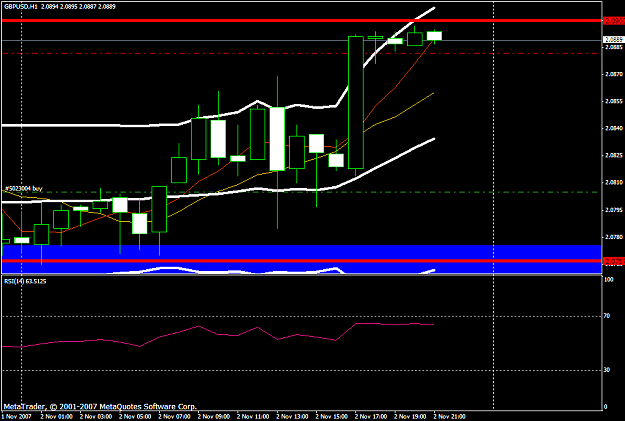Select the lower red horizontal line in blue zone
This screenshot has width=625, height=421.
pyautogui.click(x=301, y=261)
